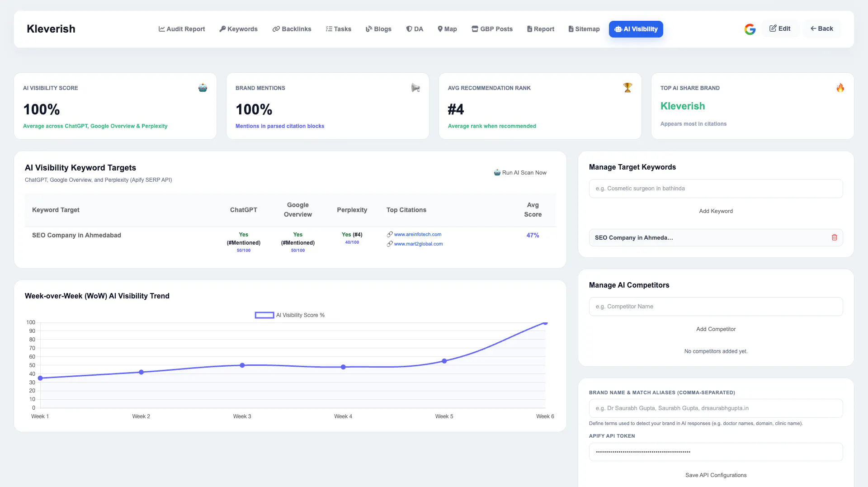Click the Kleverish top AI share brand name
The image size is (868, 487).
coord(683,106)
